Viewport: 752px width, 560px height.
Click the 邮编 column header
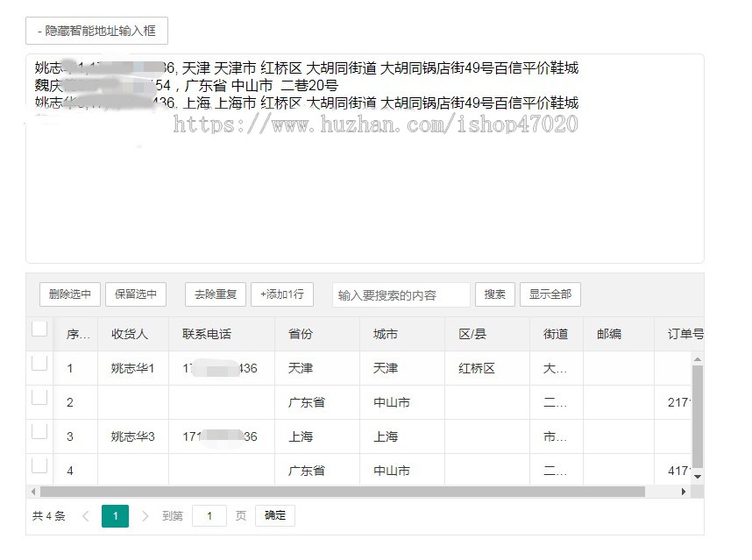pyautogui.click(x=618, y=334)
